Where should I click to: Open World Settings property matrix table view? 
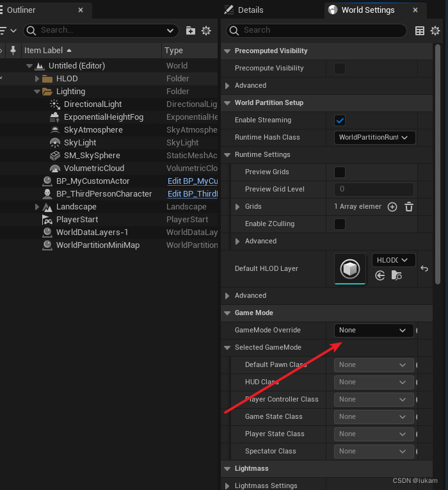click(x=420, y=31)
